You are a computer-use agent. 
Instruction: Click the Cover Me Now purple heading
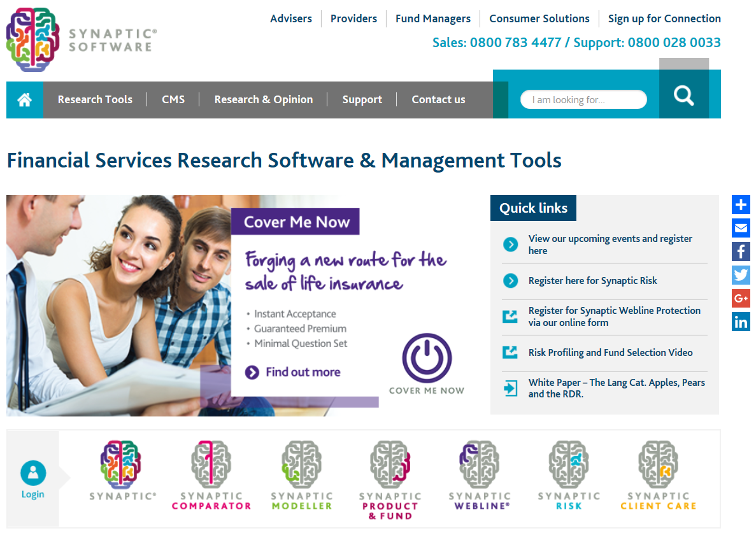[296, 222]
